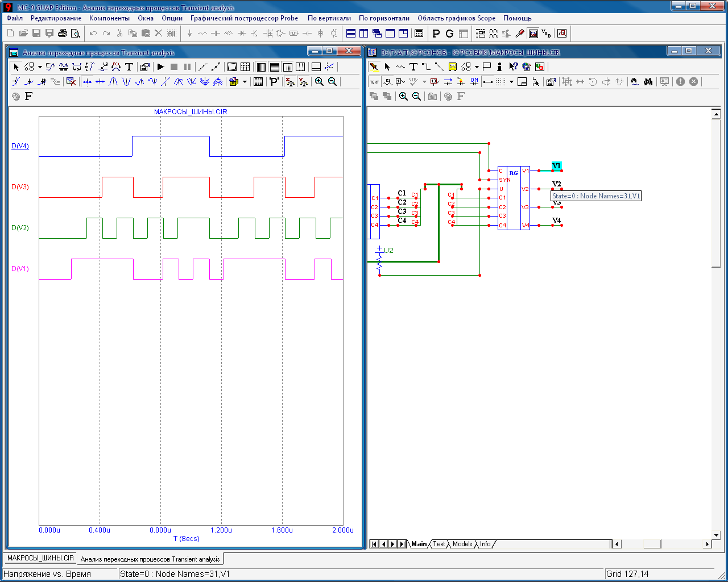Screen dimensions: 728x582
Task: Toggle the pin connections display button
Action: pyautogui.click(x=487, y=82)
